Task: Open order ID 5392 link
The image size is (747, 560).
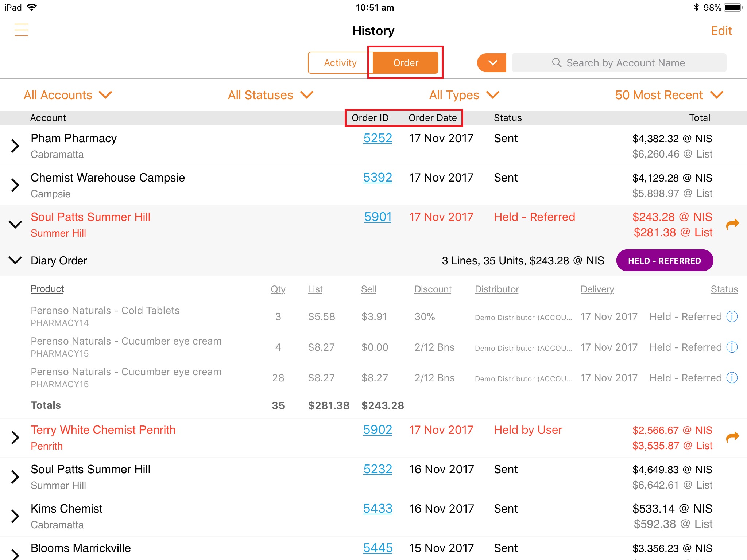Action: click(x=378, y=178)
